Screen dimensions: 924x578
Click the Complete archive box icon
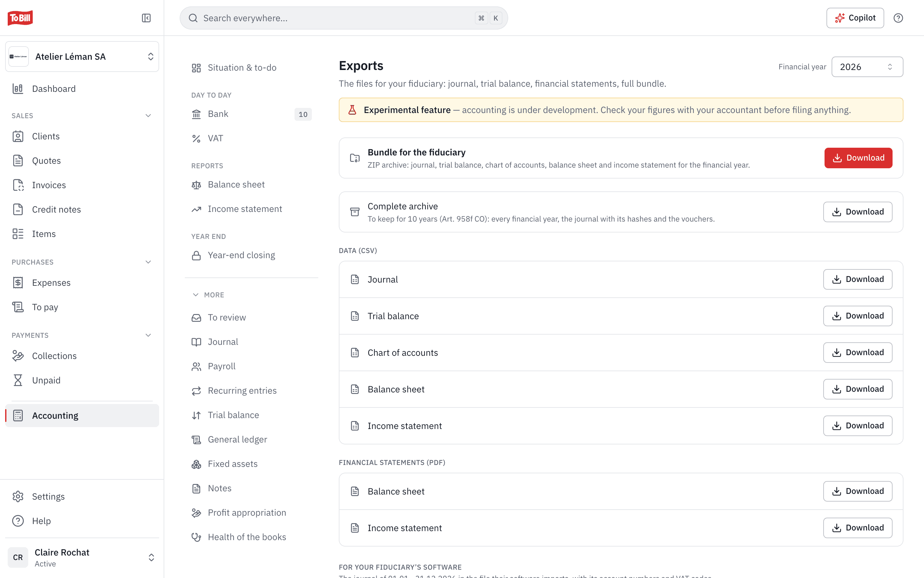(355, 212)
